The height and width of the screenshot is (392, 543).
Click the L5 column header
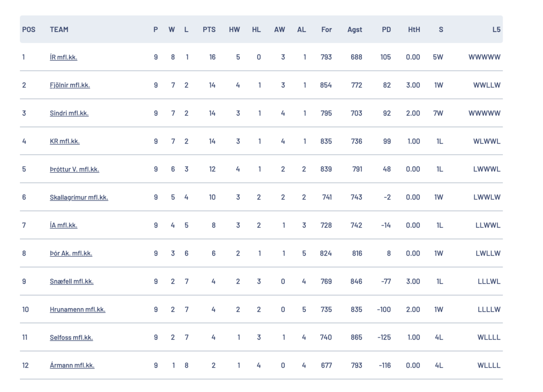tap(496, 29)
